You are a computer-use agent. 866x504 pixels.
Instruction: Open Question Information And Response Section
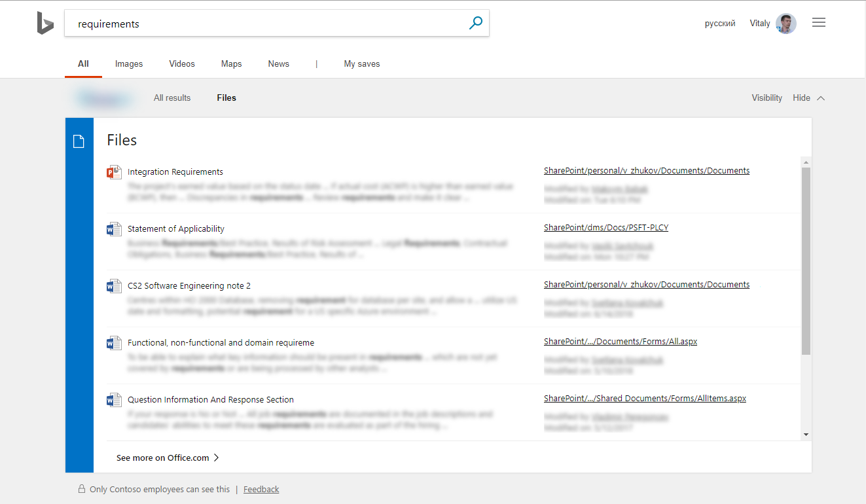point(211,400)
